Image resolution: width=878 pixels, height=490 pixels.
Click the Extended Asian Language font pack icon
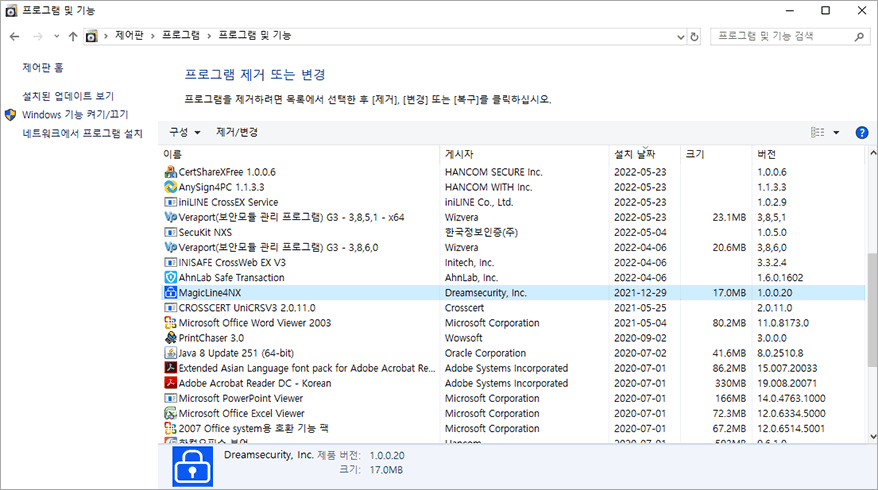(x=170, y=368)
